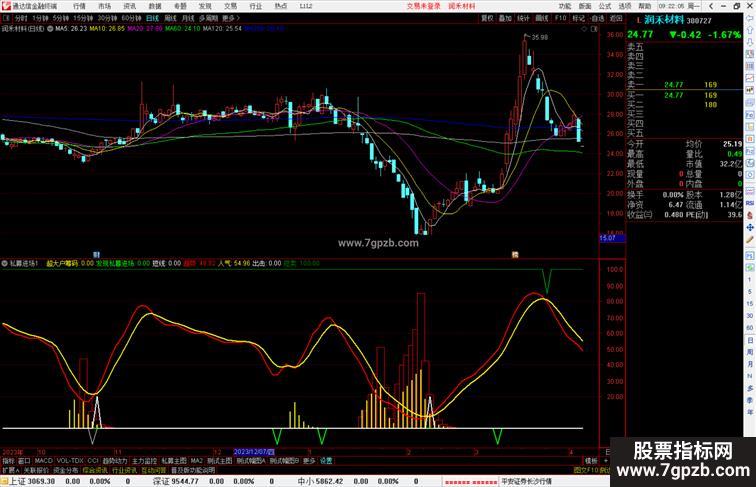Click the circle icon beside 私募进场1 indicator

(5, 263)
